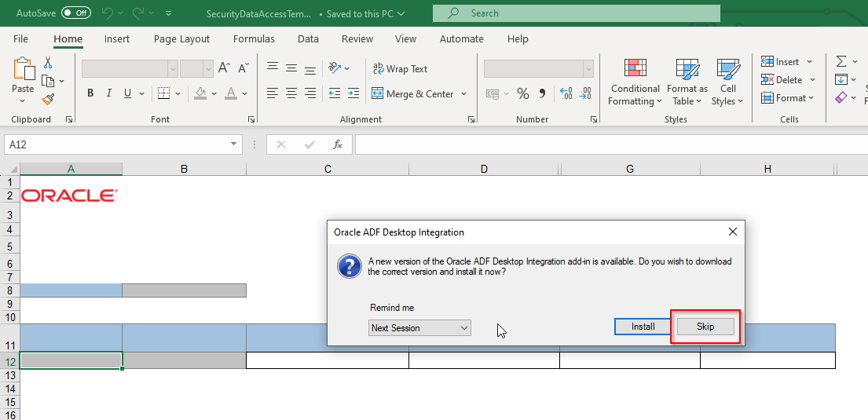Switch to the Page Layout tab

point(181,38)
